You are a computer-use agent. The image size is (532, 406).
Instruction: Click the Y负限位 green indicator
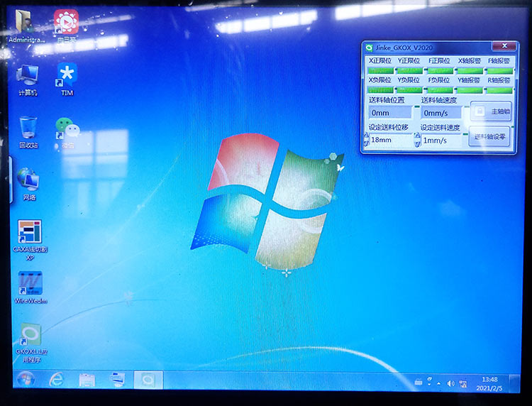(410, 90)
